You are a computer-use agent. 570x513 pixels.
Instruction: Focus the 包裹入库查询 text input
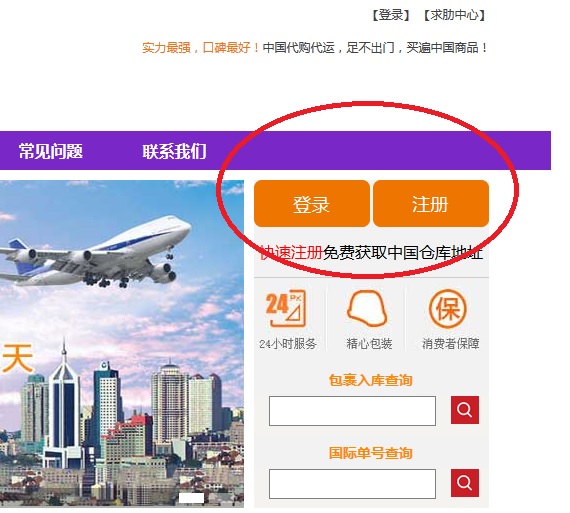point(352,411)
